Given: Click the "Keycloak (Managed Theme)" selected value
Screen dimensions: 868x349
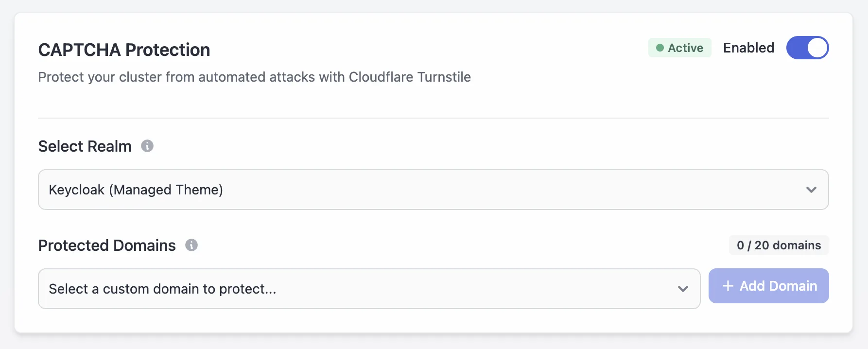Looking at the screenshot, I should pos(136,190).
